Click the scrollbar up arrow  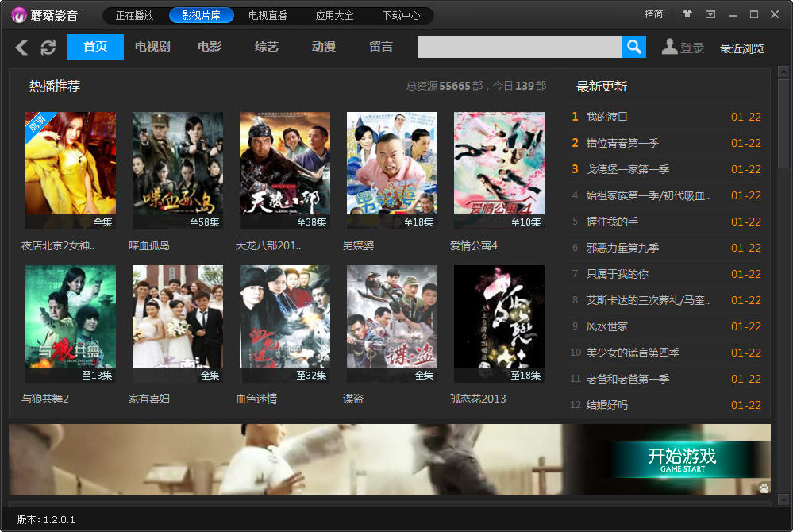(783, 72)
